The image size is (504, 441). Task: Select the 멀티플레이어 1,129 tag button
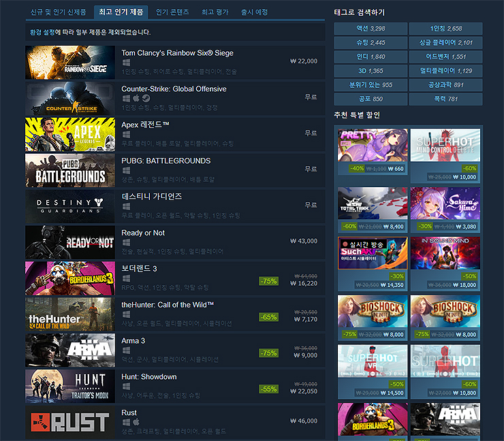coord(446,71)
